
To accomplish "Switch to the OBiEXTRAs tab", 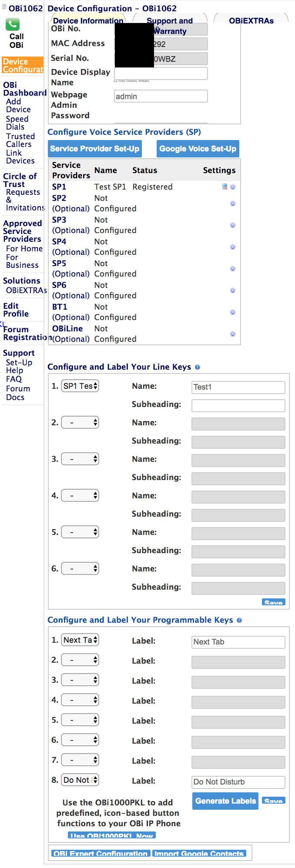I will [x=251, y=20].
